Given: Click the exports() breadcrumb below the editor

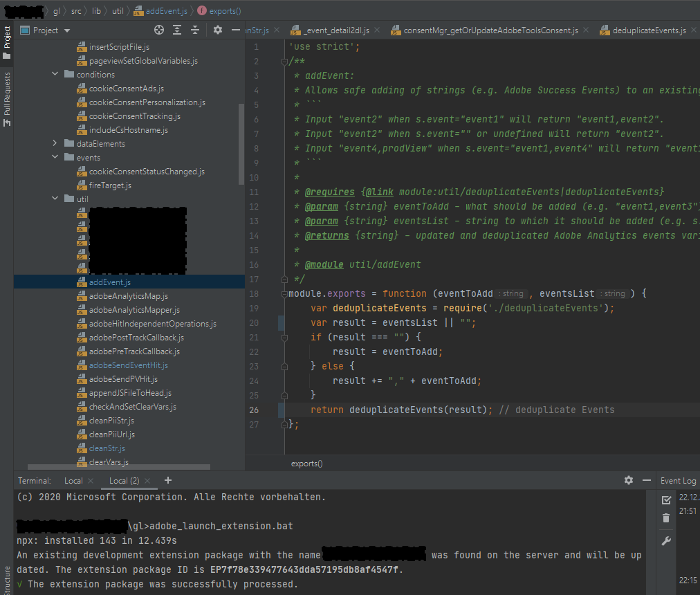Looking at the screenshot, I should tap(306, 464).
